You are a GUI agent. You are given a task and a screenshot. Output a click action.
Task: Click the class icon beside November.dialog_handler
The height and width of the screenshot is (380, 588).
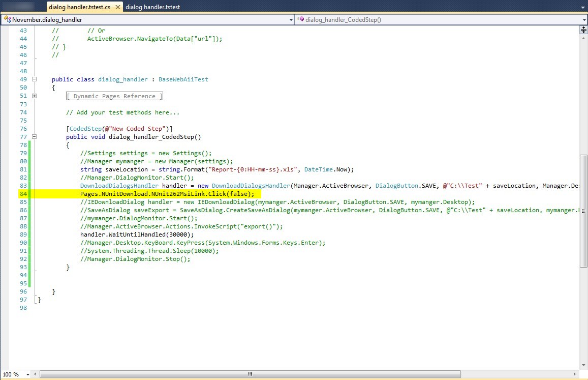[x=7, y=19]
